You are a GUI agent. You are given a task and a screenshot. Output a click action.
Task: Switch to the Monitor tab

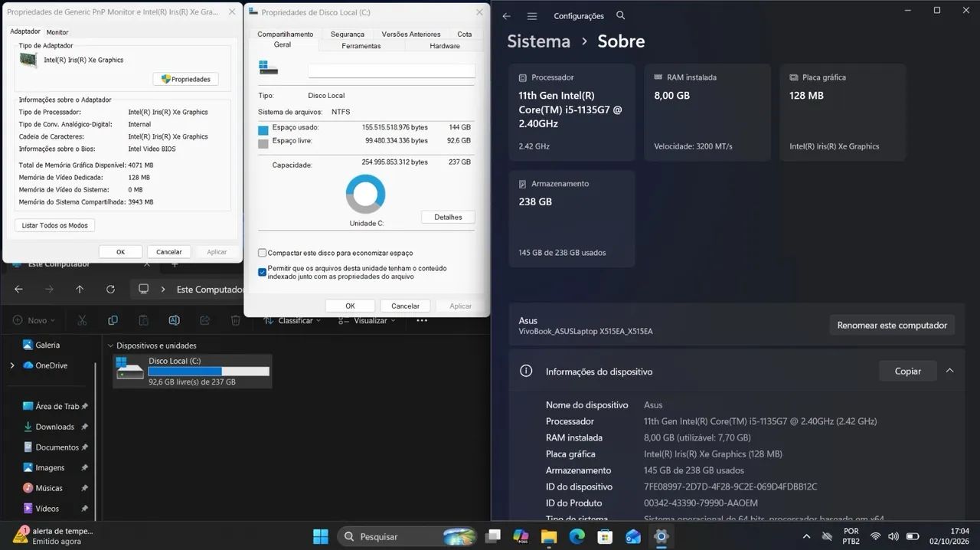pyautogui.click(x=57, y=32)
